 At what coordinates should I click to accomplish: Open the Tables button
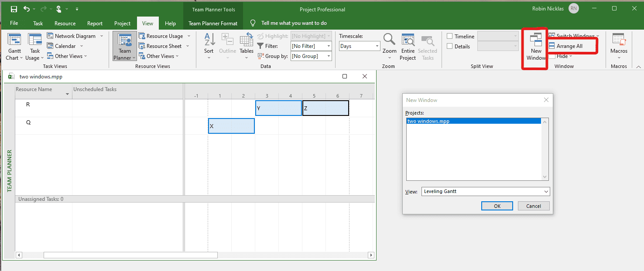[x=247, y=47]
